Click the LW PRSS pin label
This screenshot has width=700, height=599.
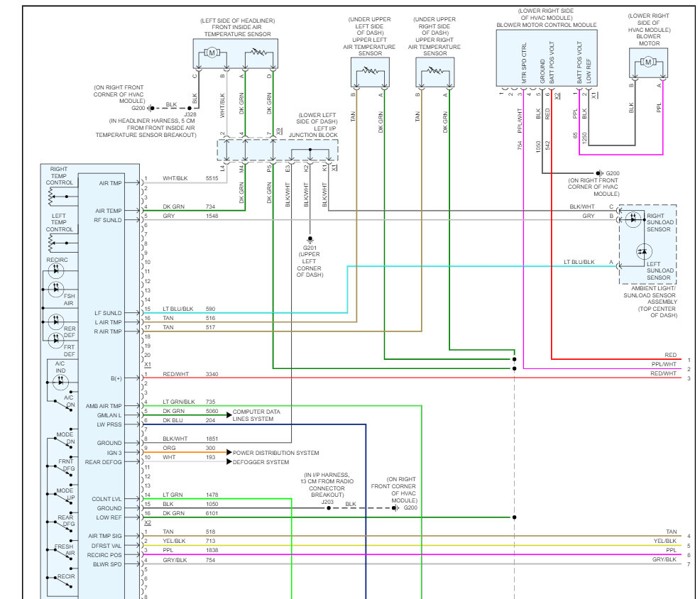[x=109, y=424]
